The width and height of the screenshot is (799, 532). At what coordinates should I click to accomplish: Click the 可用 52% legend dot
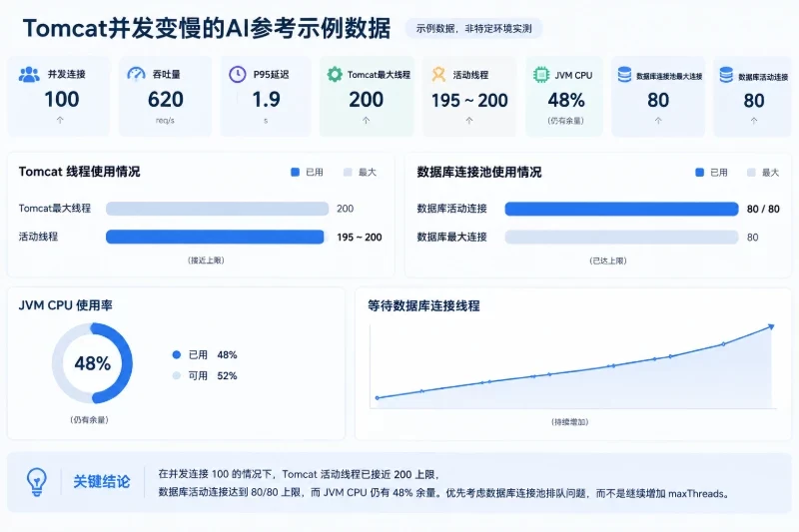click(177, 375)
